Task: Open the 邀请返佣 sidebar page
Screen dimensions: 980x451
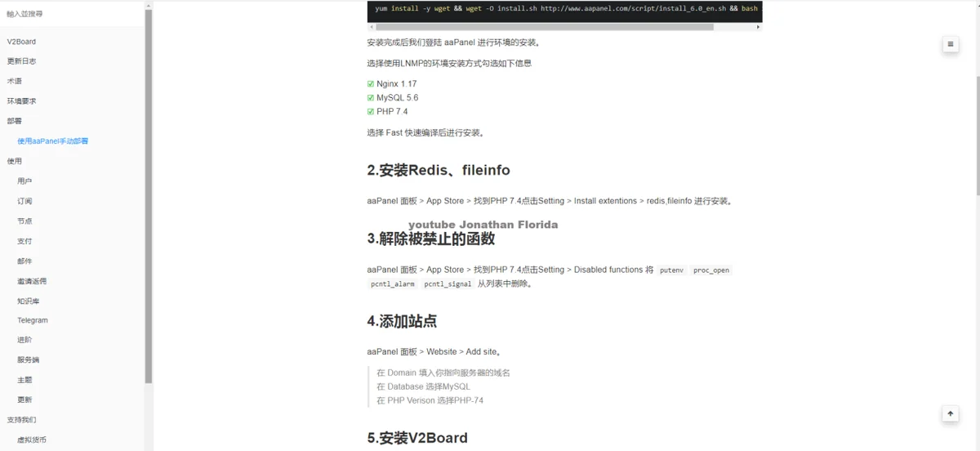Action: [x=32, y=281]
